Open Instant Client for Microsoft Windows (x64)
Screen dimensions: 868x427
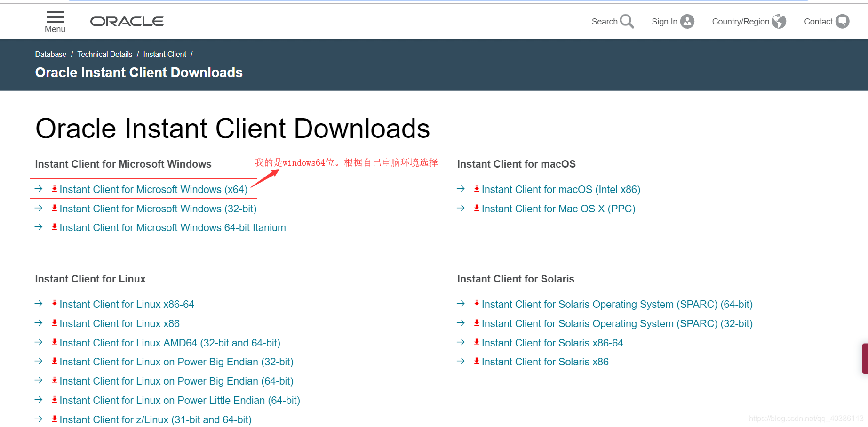153,189
